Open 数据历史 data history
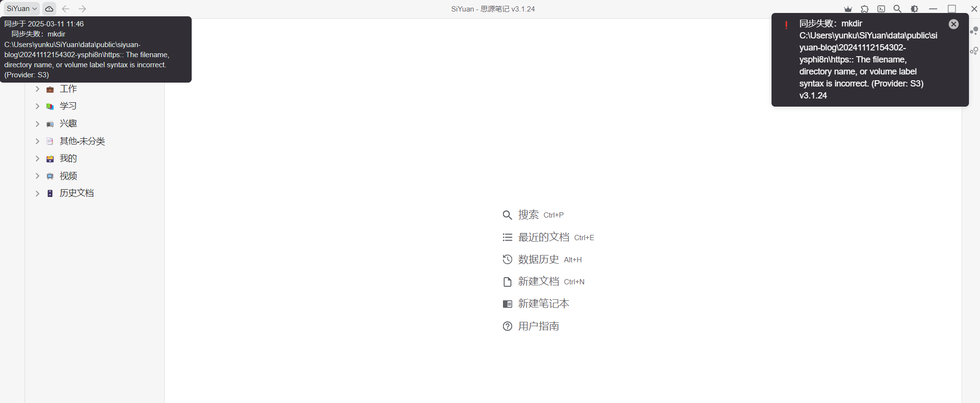 (542, 259)
